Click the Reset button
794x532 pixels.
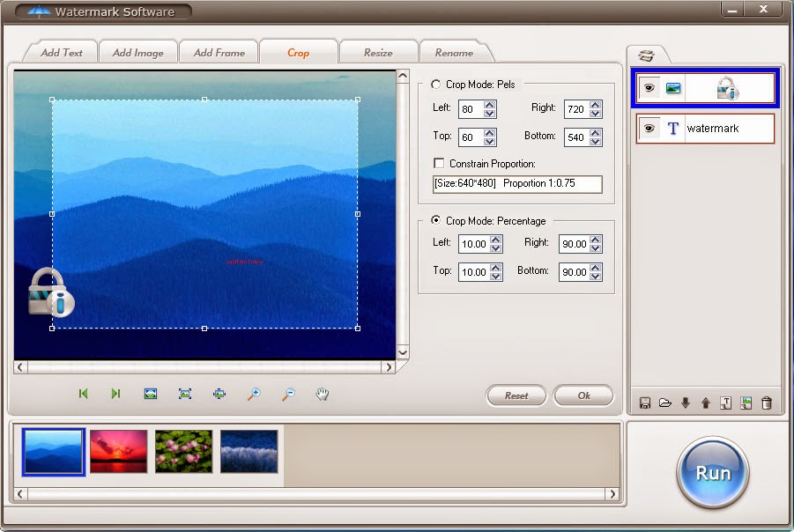point(516,395)
